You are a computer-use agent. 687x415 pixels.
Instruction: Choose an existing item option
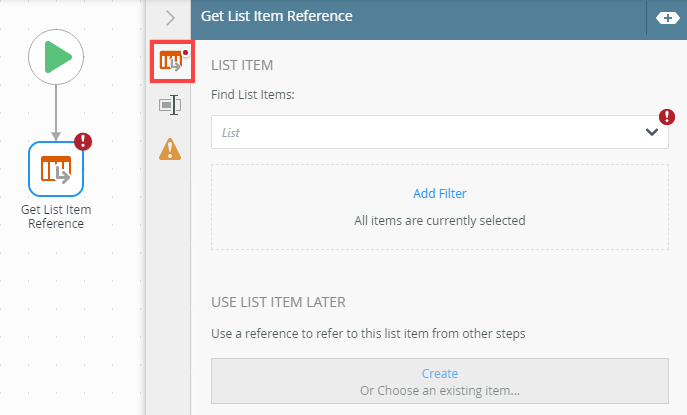439,390
